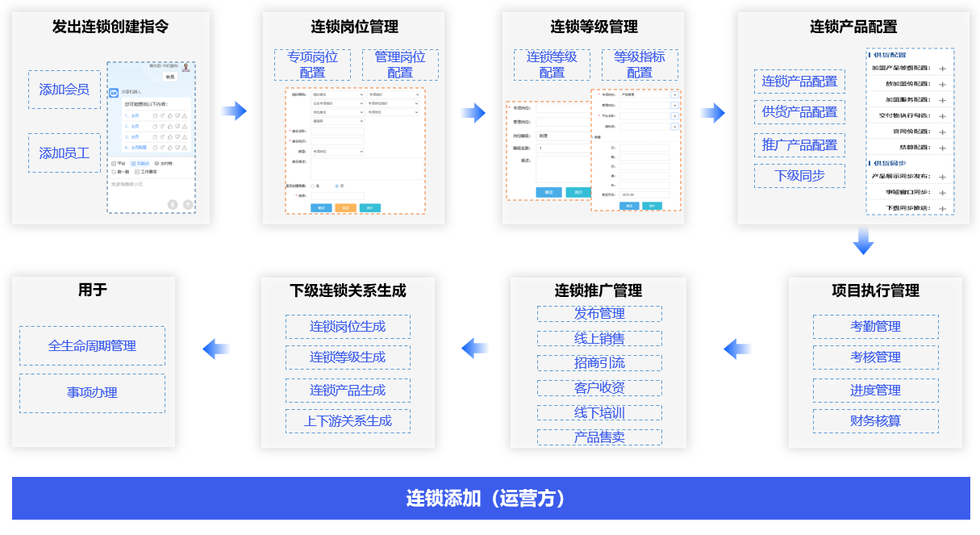
Task: Open the 请选择 dropdown in position form
Action: click(x=337, y=121)
